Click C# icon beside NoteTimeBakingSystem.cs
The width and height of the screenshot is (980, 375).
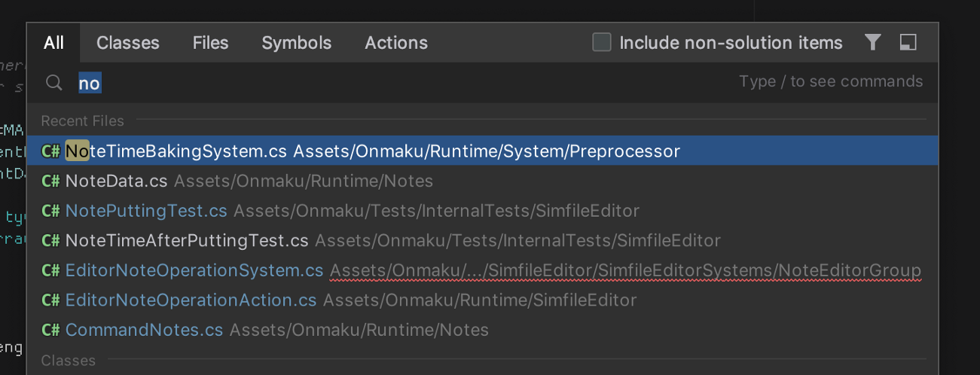coord(50,151)
